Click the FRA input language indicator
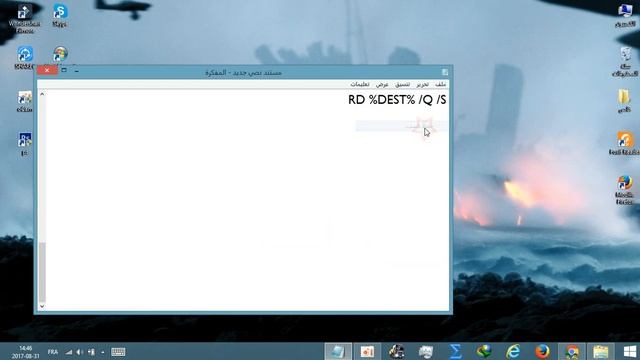The width and height of the screenshot is (640, 360). [53, 352]
